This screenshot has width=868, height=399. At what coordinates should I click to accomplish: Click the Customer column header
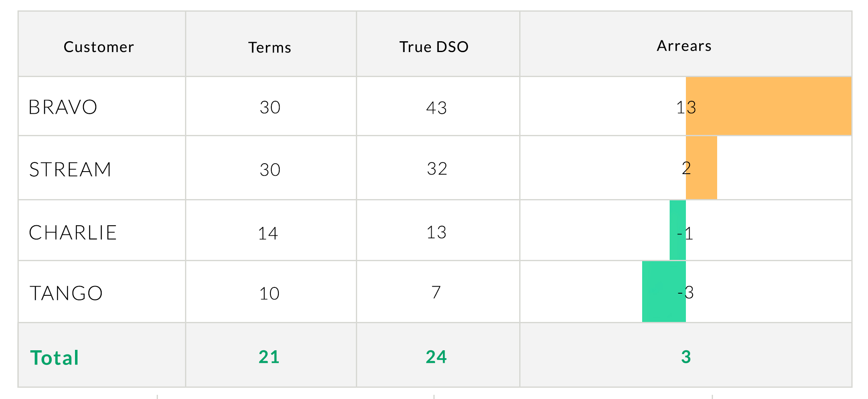coord(99,47)
